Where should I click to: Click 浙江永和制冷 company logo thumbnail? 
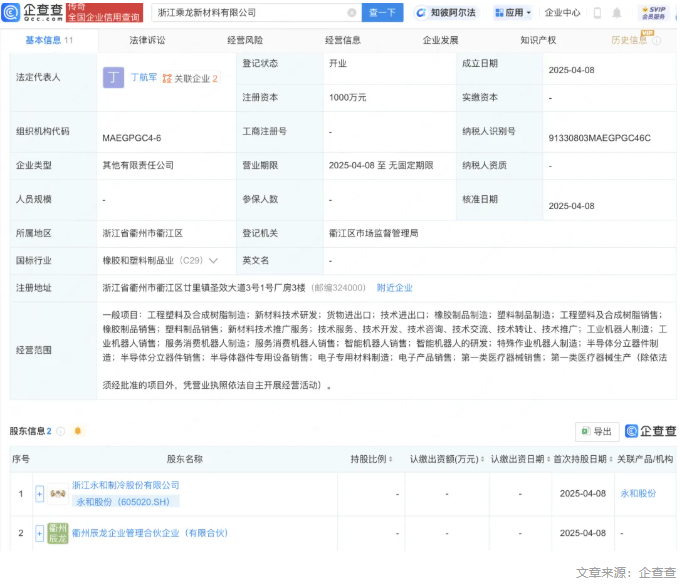(58, 494)
